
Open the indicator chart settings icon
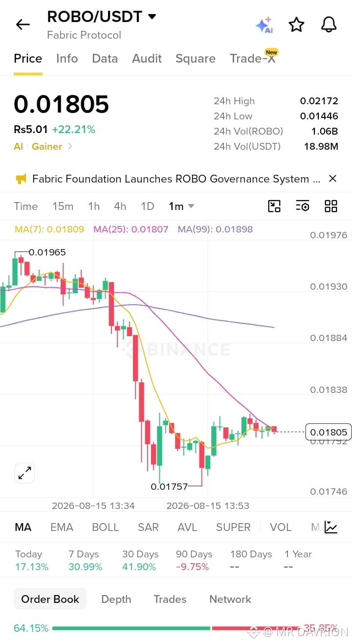331,527
